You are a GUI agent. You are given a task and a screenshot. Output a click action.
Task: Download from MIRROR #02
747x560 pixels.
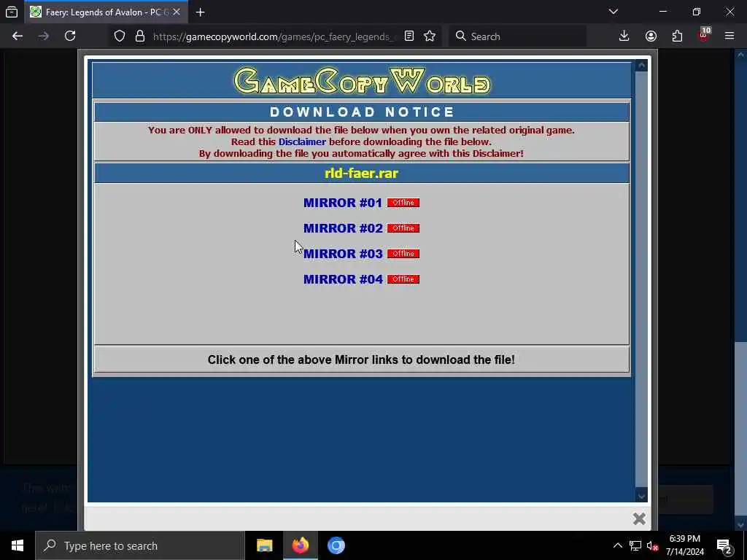(343, 228)
